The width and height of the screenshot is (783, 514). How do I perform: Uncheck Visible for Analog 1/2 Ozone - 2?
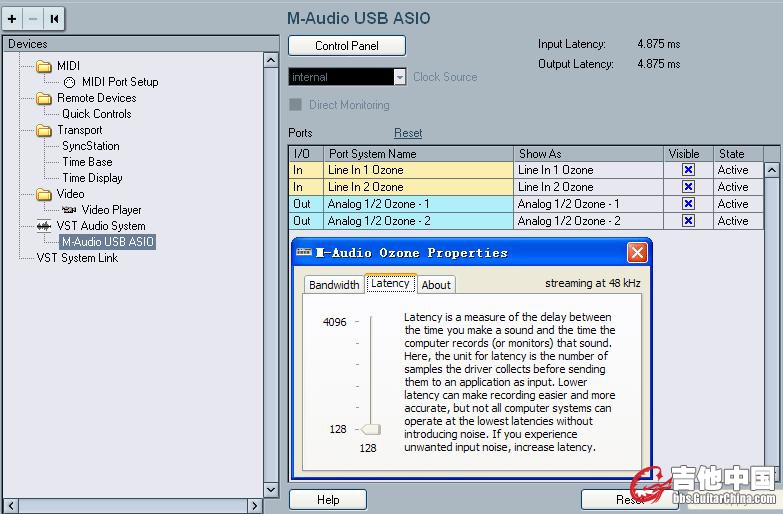[x=688, y=221]
